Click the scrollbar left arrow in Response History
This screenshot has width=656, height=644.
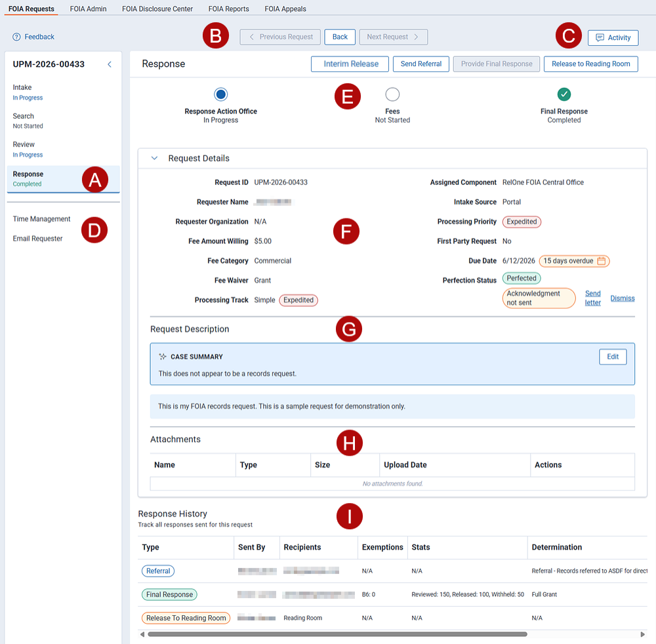pyautogui.click(x=142, y=634)
